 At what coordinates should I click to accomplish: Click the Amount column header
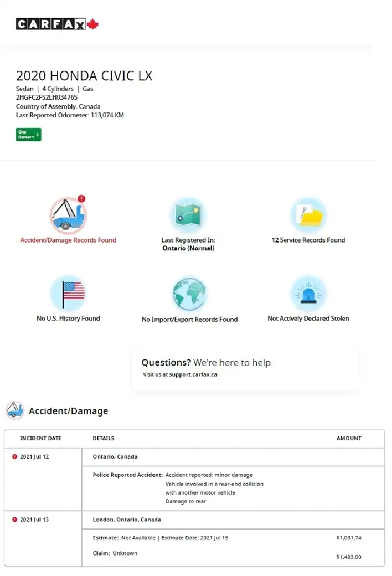[x=349, y=438]
